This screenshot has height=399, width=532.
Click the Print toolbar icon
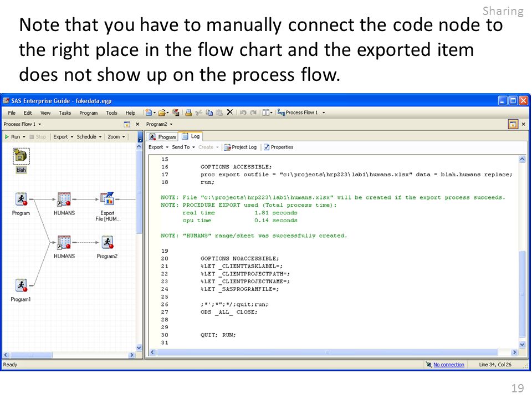pyautogui.click(x=188, y=112)
